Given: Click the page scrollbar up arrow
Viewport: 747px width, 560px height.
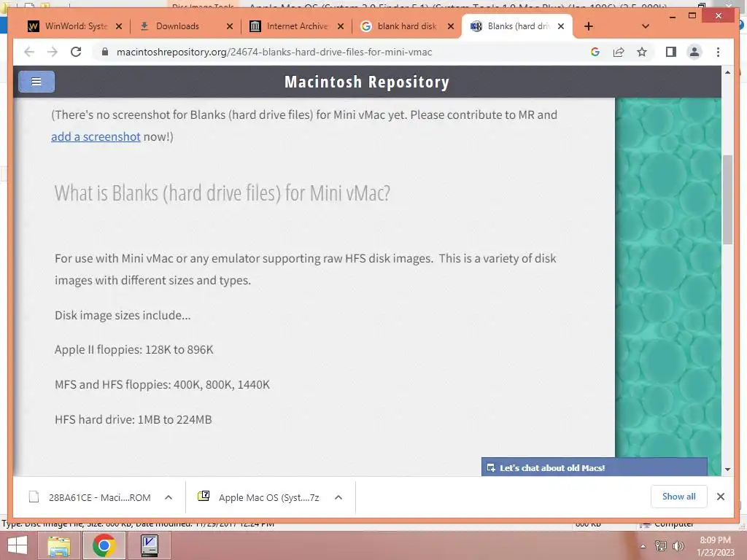Looking at the screenshot, I should pyautogui.click(x=727, y=72).
